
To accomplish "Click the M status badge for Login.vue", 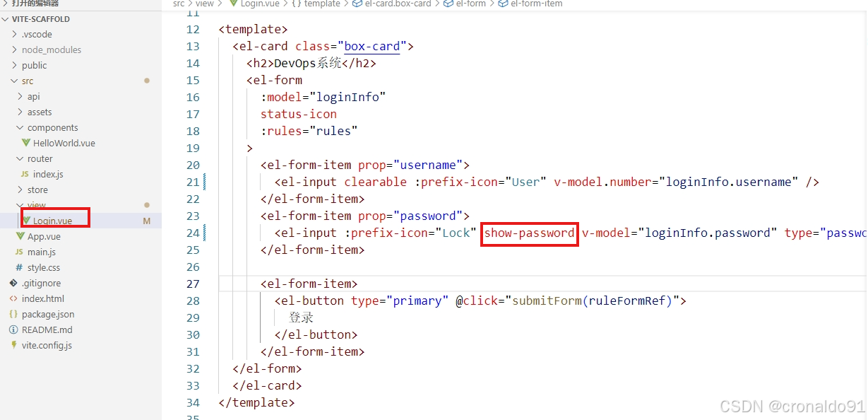I will 147,221.
